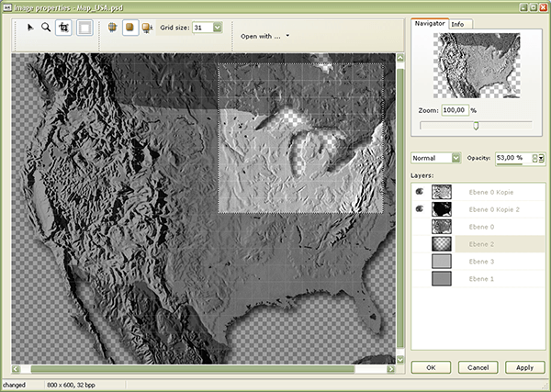551x392 pixels.
Task: Open the Grid size dropdown
Action: (x=218, y=28)
